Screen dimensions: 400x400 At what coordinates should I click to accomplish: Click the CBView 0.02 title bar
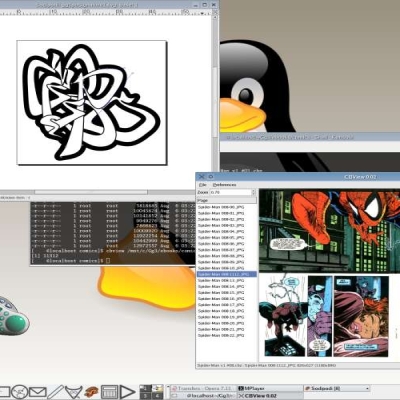click(x=298, y=176)
